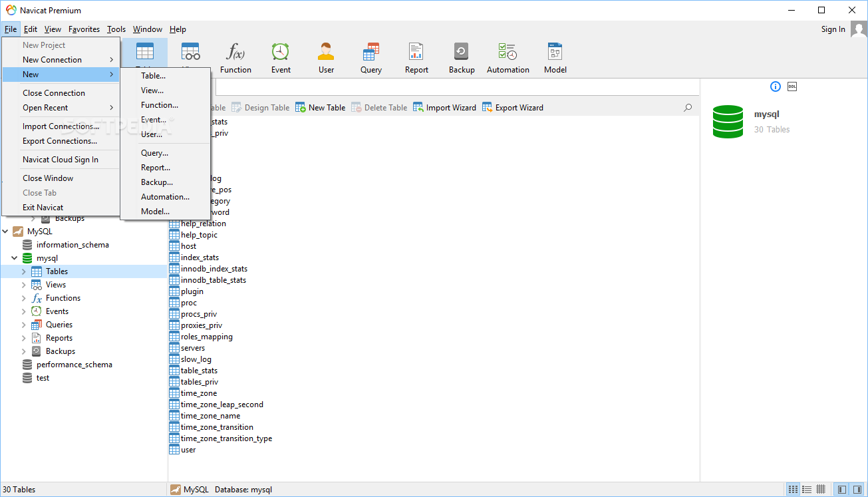The height and width of the screenshot is (497, 868).
Task: Open the Edit menu
Action: pyautogui.click(x=31, y=29)
